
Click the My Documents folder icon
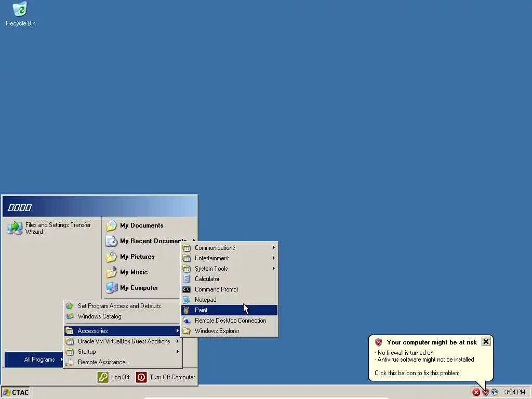point(111,225)
